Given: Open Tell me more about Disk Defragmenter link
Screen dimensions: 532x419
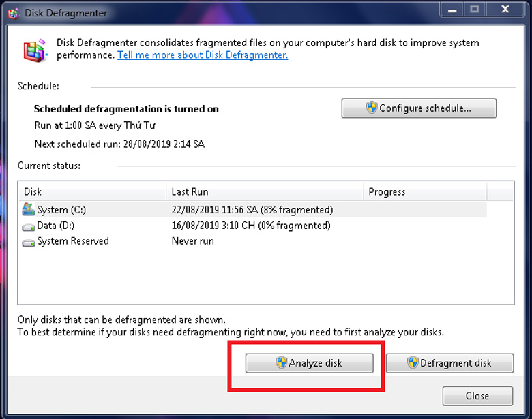Looking at the screenshot, I should click(203, 55).
